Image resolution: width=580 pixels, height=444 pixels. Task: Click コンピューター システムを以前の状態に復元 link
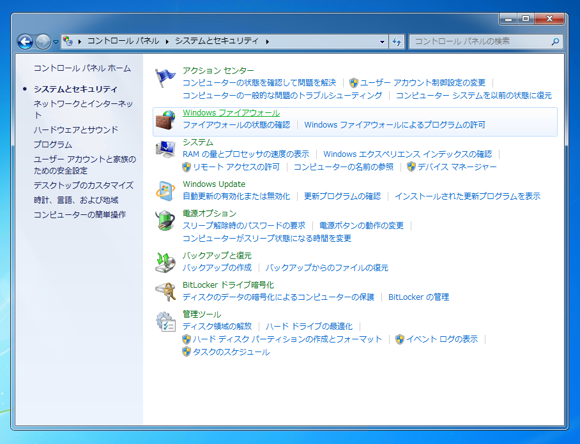coord(474,95)
